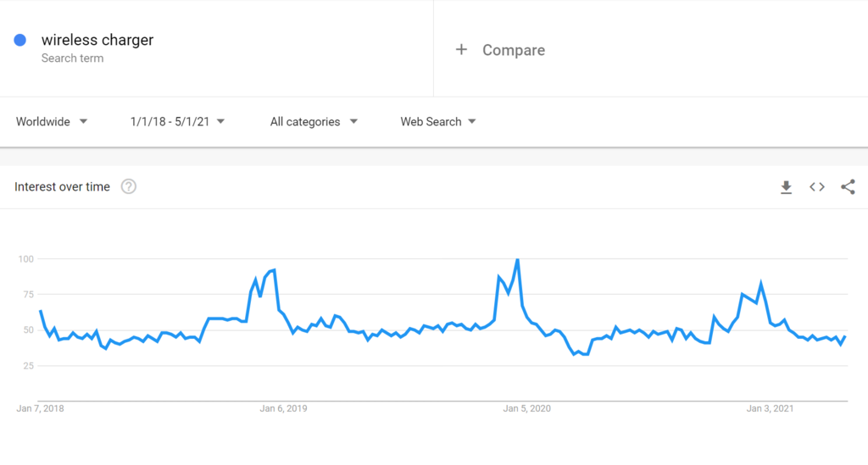
Task: Click the late-2020 peak on the trend line
Action: (x=761, y=285)
